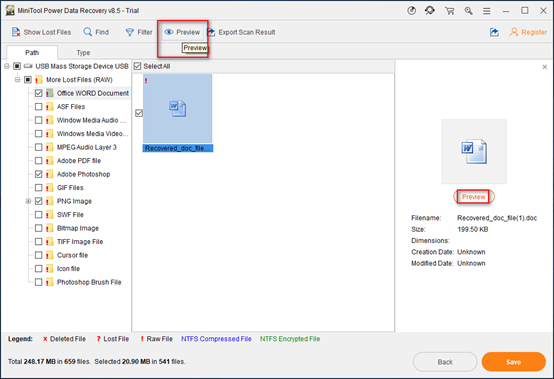Uncheck the Adobe Photoshop checkbox

(x=39, y=174)
